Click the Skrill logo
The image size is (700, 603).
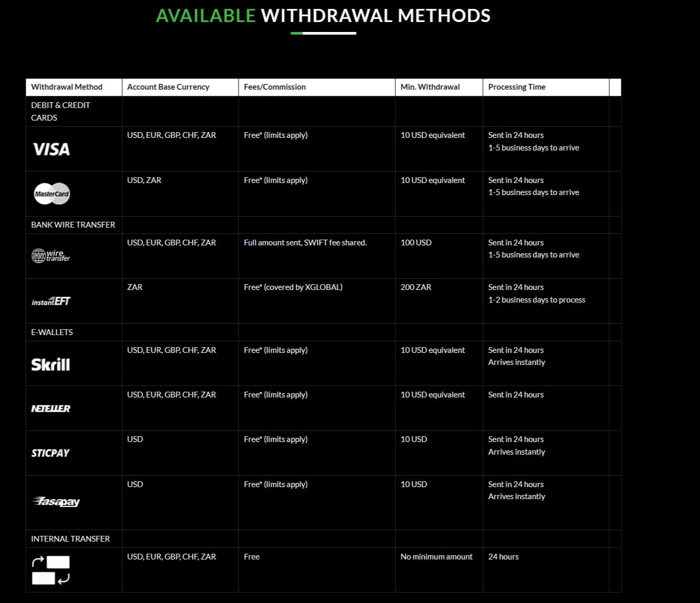[51, 364]
